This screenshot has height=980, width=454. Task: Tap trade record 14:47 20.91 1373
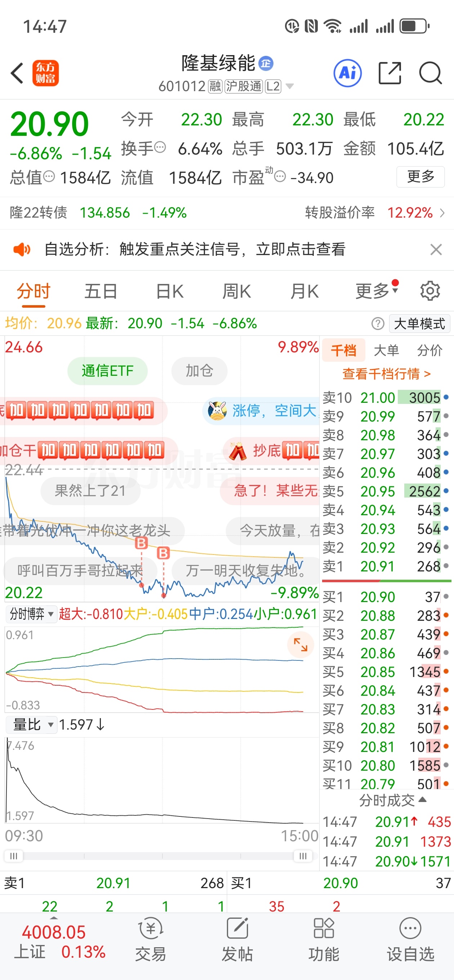pos(387,842)
